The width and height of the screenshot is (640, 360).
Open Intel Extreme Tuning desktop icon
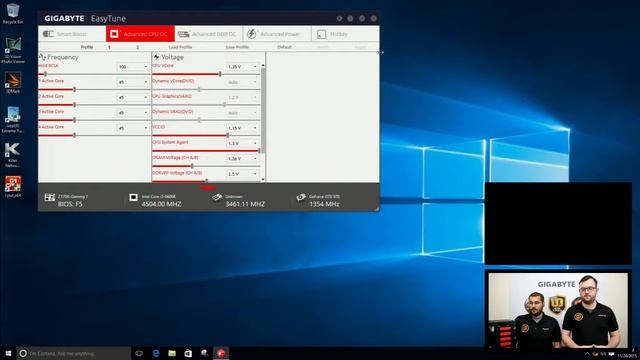tap(13, 120)
